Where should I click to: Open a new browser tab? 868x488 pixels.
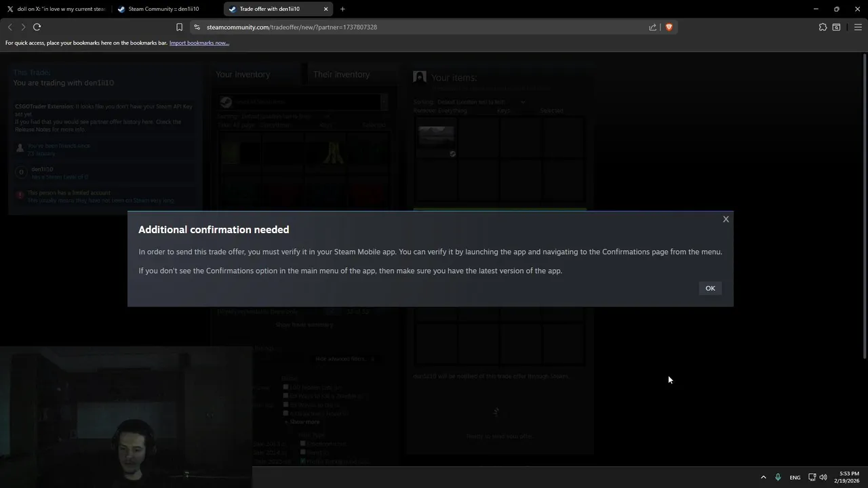[x=342, y=9]
